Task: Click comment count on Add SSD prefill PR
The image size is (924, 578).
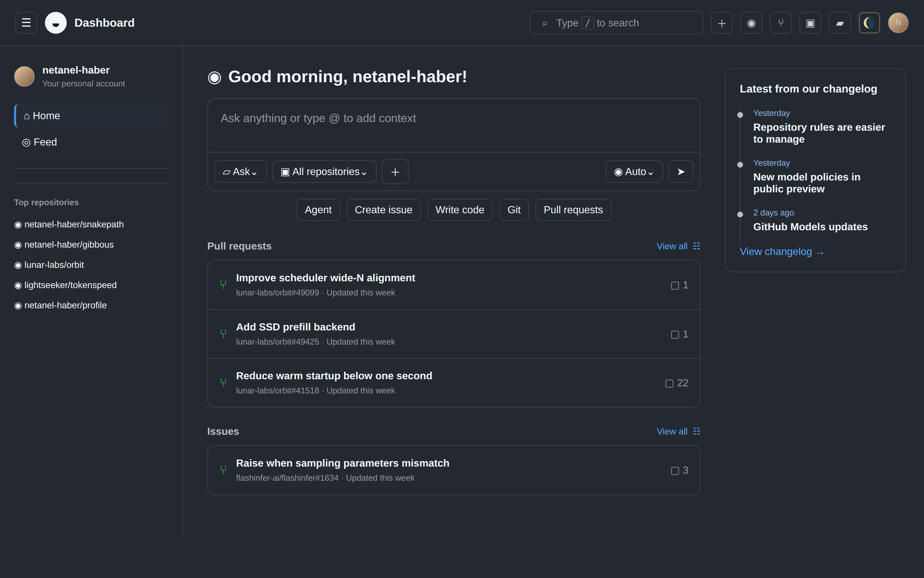Action: [x=680, y=335]
